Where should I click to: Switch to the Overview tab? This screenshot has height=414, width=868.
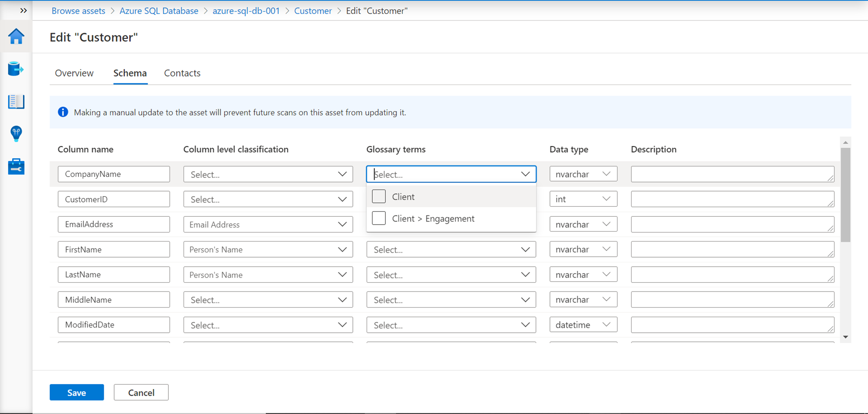tap(74, 73)
